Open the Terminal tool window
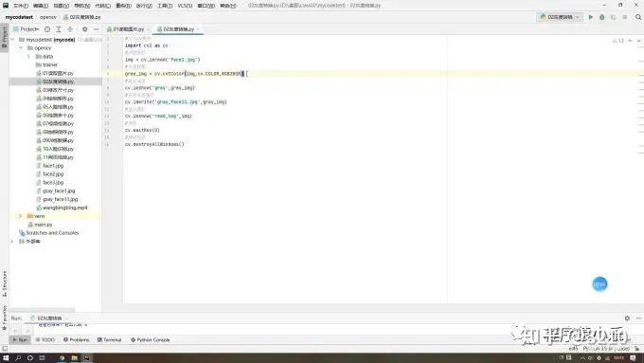644x363 pixels. (x=109, y=340)
